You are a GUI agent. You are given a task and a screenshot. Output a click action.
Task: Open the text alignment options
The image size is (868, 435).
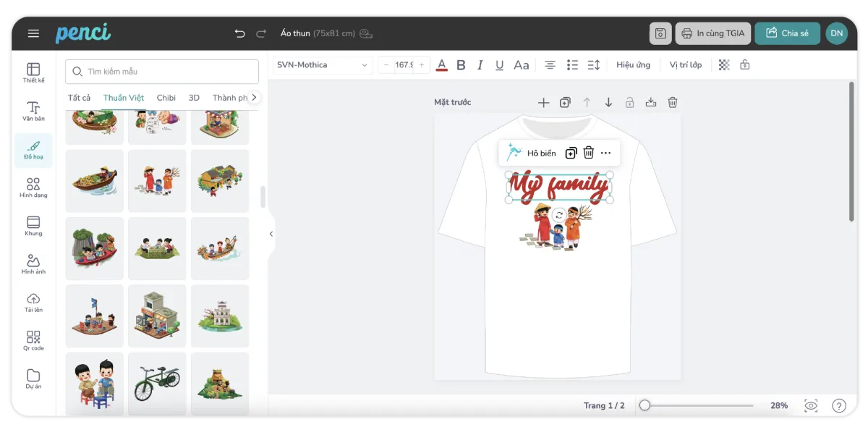coord(550,65)
